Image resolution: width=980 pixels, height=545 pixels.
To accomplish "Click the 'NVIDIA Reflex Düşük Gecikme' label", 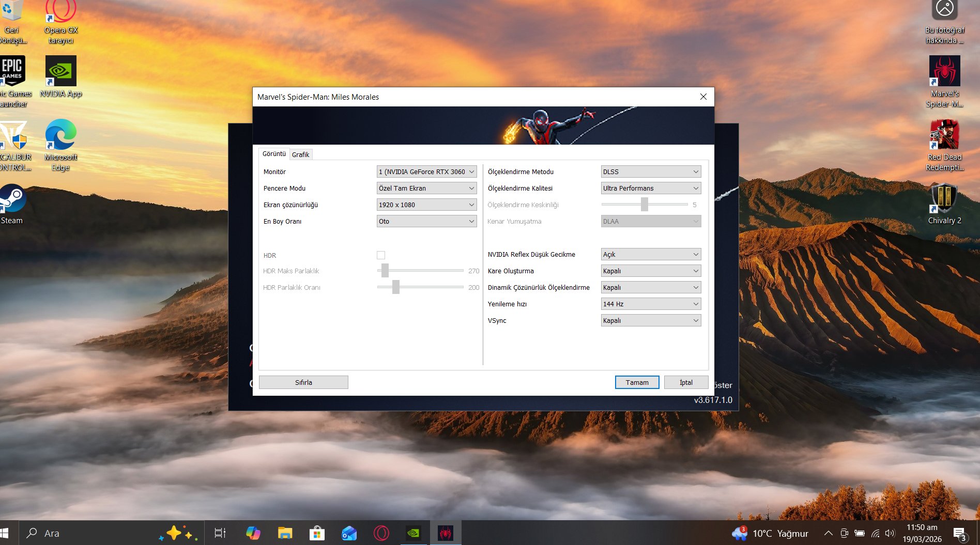I will coord(531,254).
